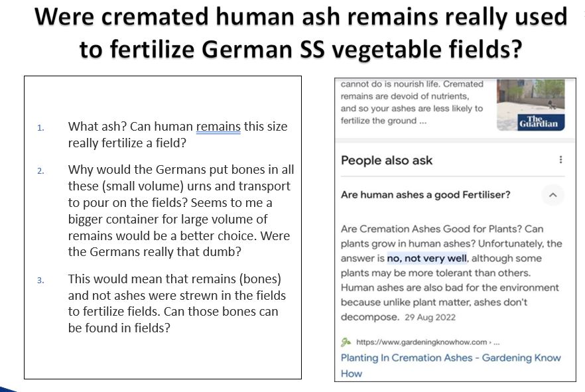The height and width of the screenshot is (392, 585).
Task: Click the slide title text
Action: (300, 33)
